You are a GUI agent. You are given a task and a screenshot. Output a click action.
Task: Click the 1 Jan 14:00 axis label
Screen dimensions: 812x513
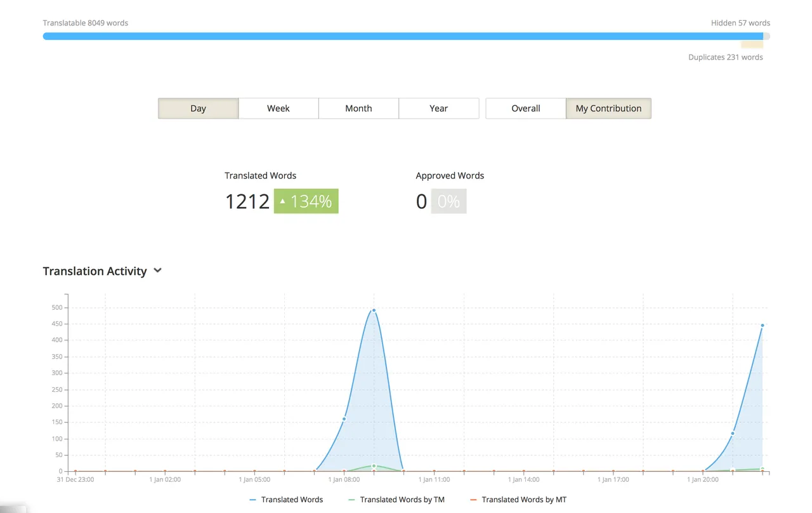click(524, 480)
